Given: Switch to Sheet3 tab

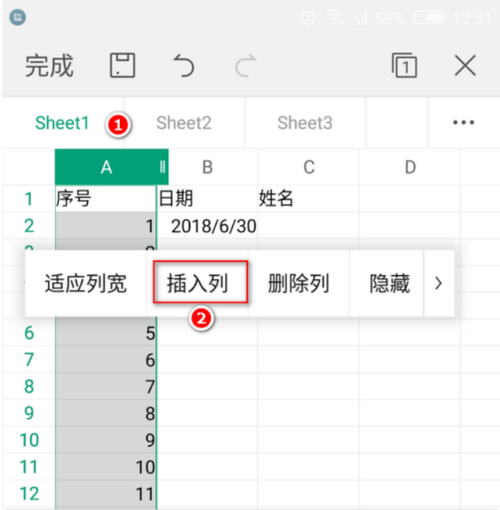Looking at the screenshot, I should click(x=305, y=123).
